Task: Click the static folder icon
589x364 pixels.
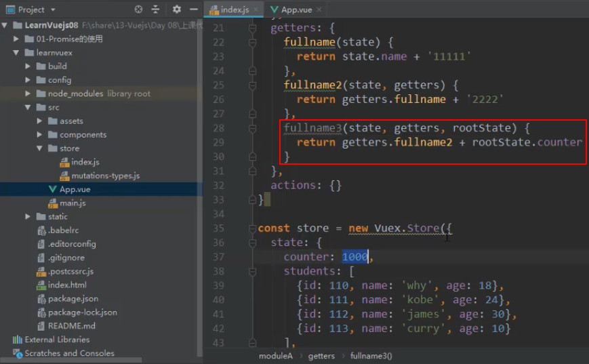Action: (x=41, y=217)
